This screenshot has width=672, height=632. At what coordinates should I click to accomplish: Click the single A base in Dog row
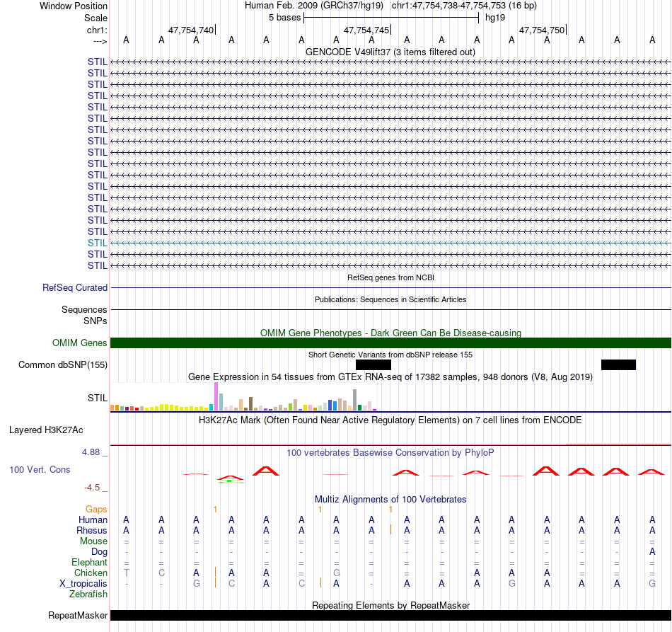click(x=652, y=552)
